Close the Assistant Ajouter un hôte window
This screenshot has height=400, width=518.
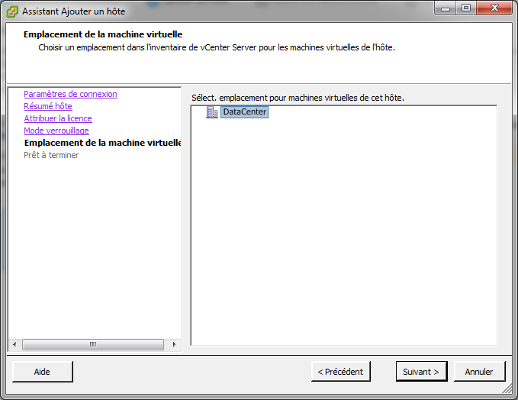click(x=495, y=8)
